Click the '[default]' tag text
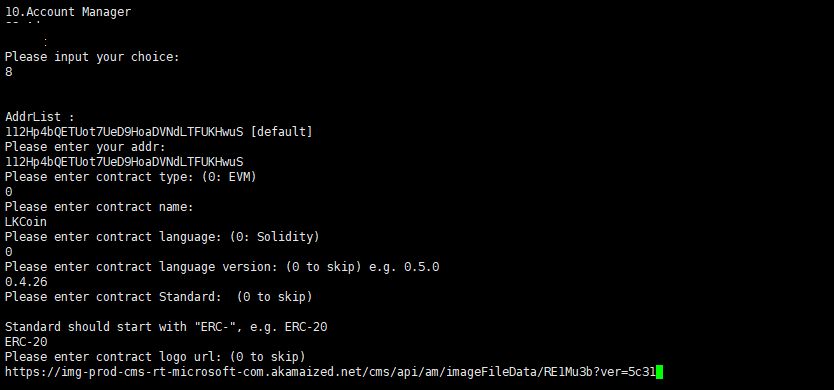This screenshot has width=834, height=390. [281, 131]
